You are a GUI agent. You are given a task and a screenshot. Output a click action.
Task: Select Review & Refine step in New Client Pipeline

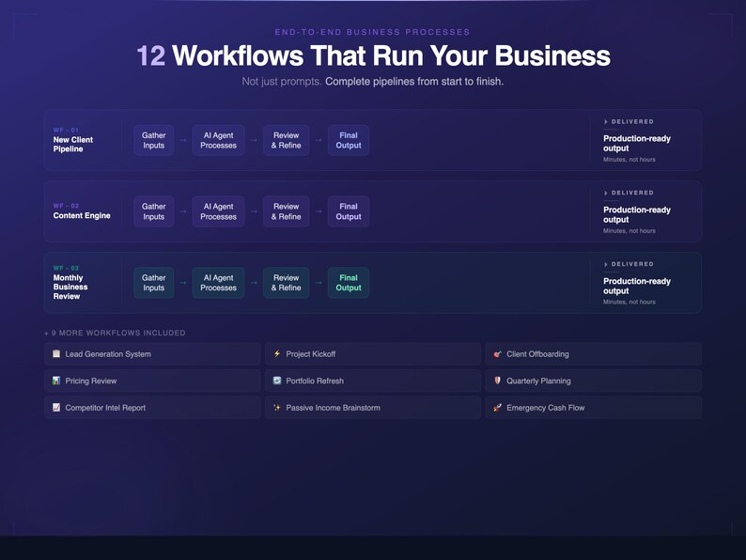pyautogui.click(x=286, y=140)
